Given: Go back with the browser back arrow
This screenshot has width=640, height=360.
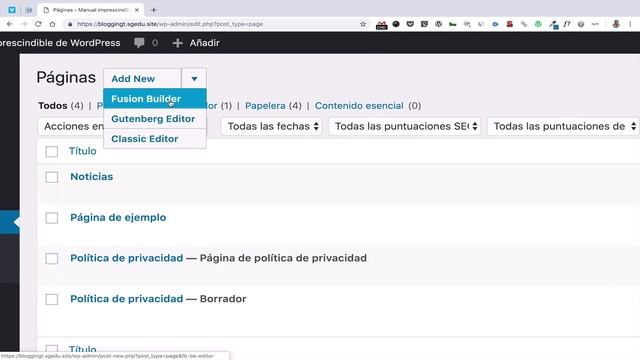Looking at the screenshot, I should coord(9,24).
